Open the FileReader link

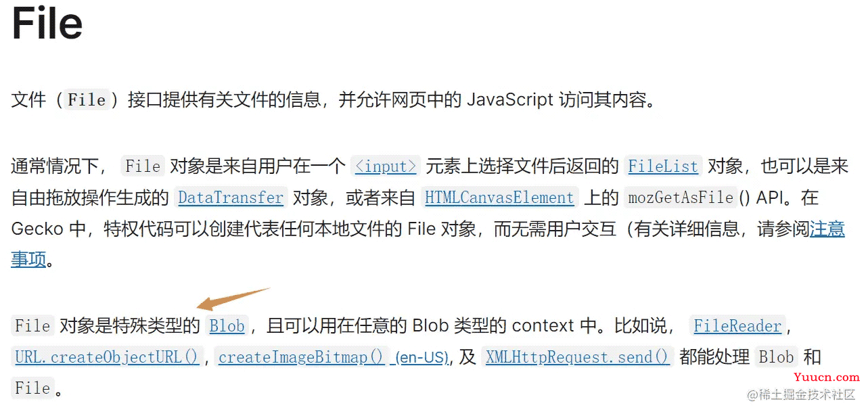[737, 326]
